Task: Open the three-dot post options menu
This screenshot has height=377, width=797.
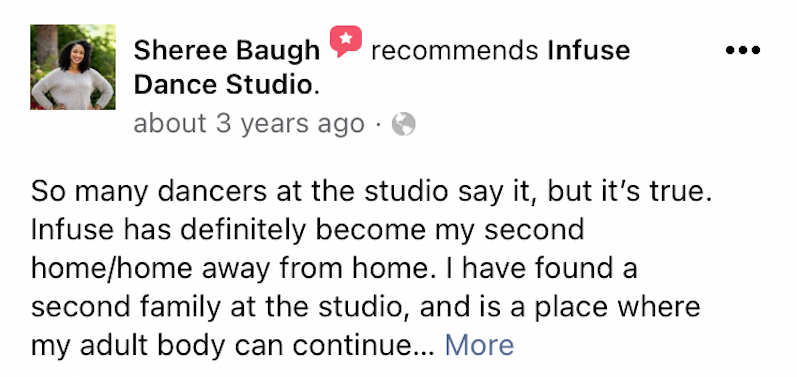Action: click(743, 50)
